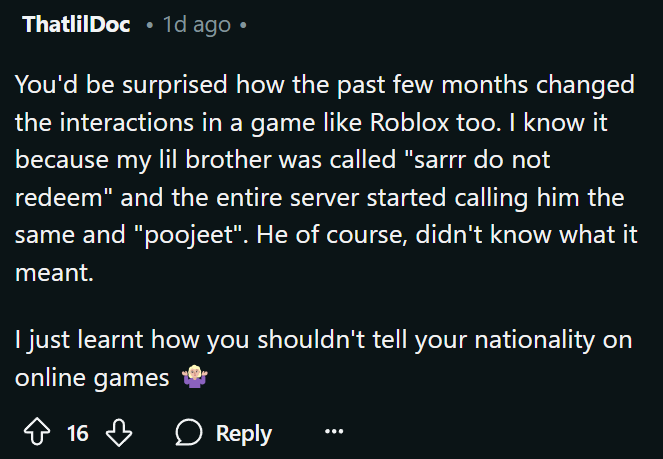Downvote the comment with the down arrow
Screen dimensions: 663x459
pyautogui.click(x=119, y=432)
